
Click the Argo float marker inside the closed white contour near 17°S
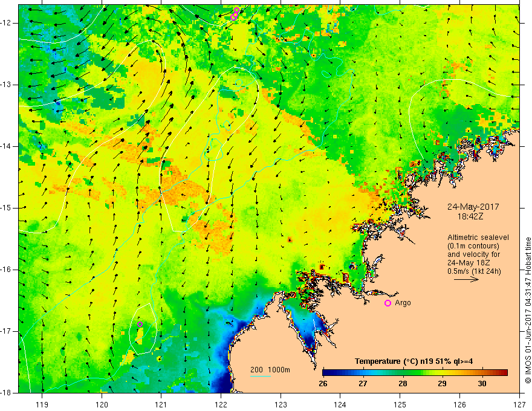(x=140, y=324)
